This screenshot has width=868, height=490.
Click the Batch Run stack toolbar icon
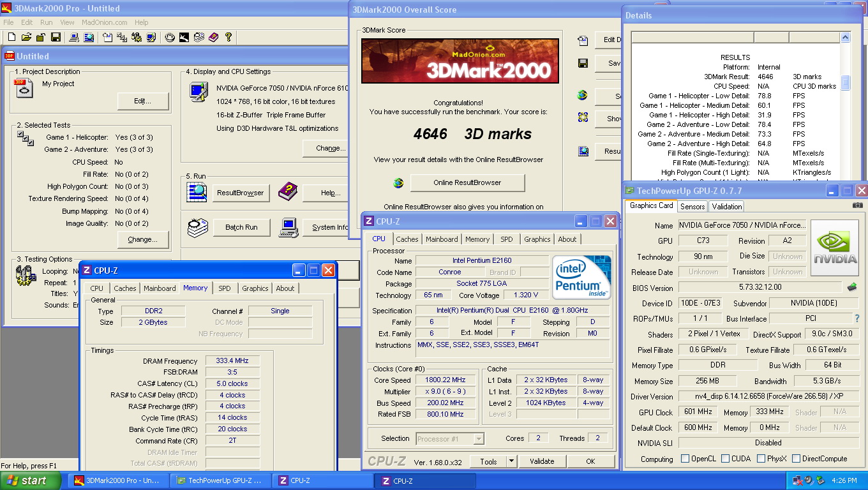198,38
